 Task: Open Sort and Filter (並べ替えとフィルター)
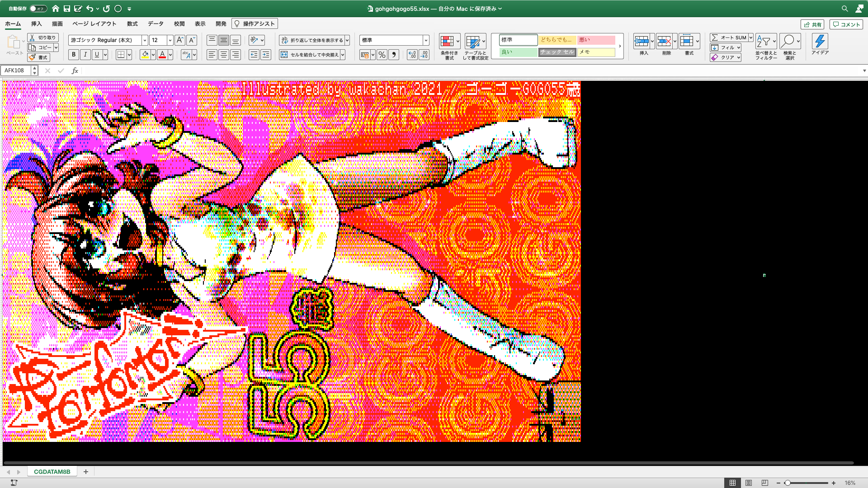766,47
